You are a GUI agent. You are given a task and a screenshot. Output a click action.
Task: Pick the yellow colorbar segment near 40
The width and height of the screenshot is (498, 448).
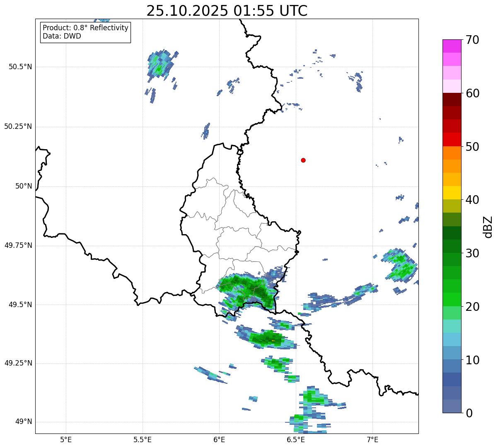[452, 193]
